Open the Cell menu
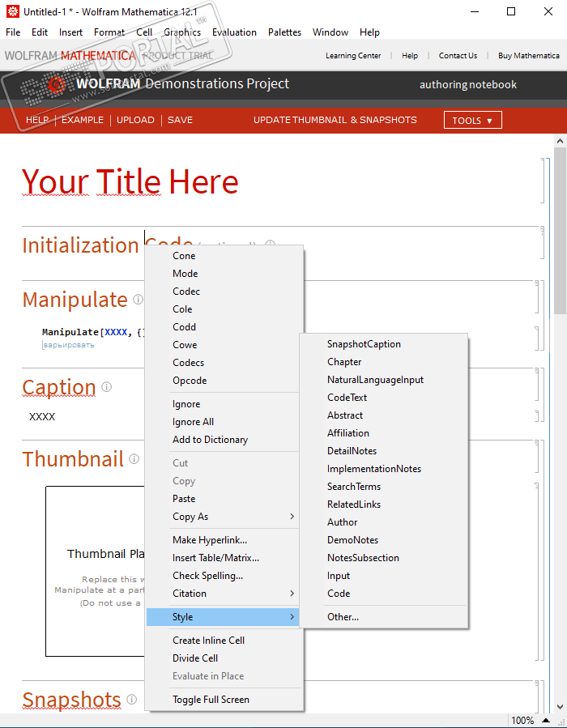The width and height of the screenshot is (567, 728). point(144,32)
